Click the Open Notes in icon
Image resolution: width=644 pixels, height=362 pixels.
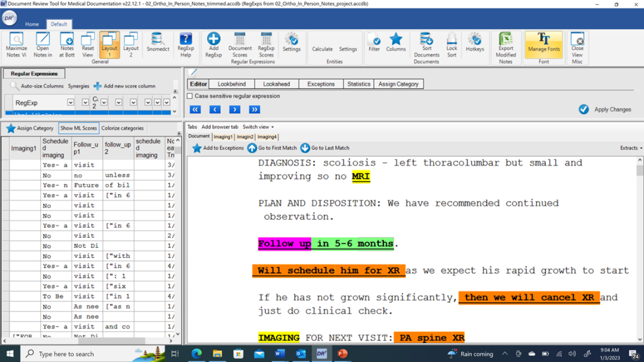[43, 39]
